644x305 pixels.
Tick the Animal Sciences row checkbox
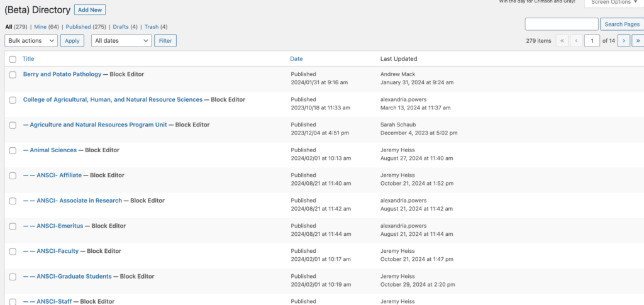(13, 151)
